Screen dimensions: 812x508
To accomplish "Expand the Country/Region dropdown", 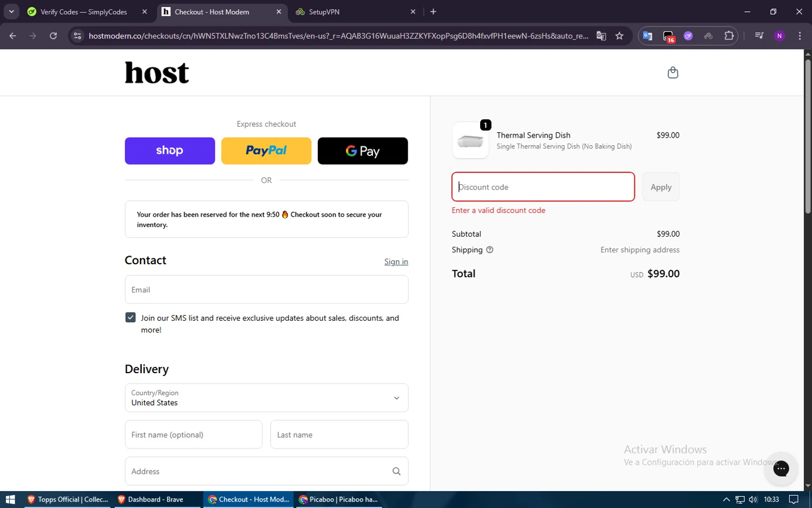I will [266, 398].
